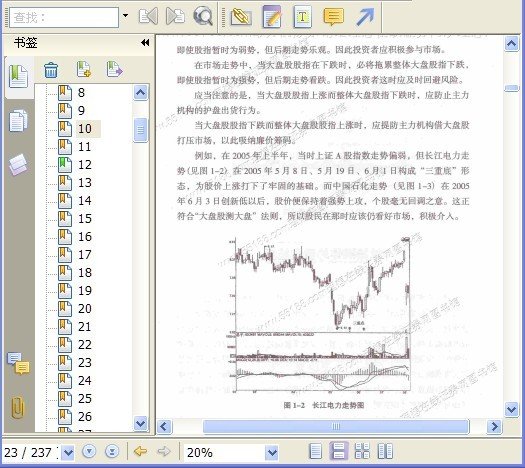
Task: Click the find text field
Action: [x=64, y=17]
